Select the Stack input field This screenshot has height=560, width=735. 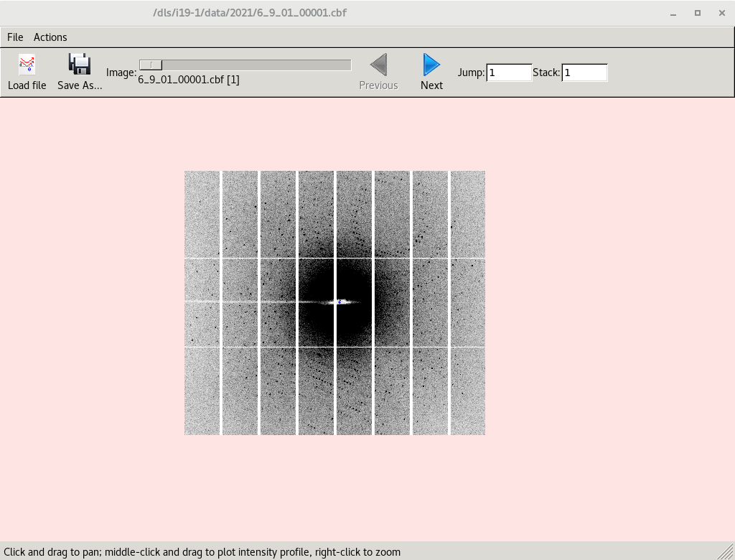pyautogui.click(x=584, y=73)
